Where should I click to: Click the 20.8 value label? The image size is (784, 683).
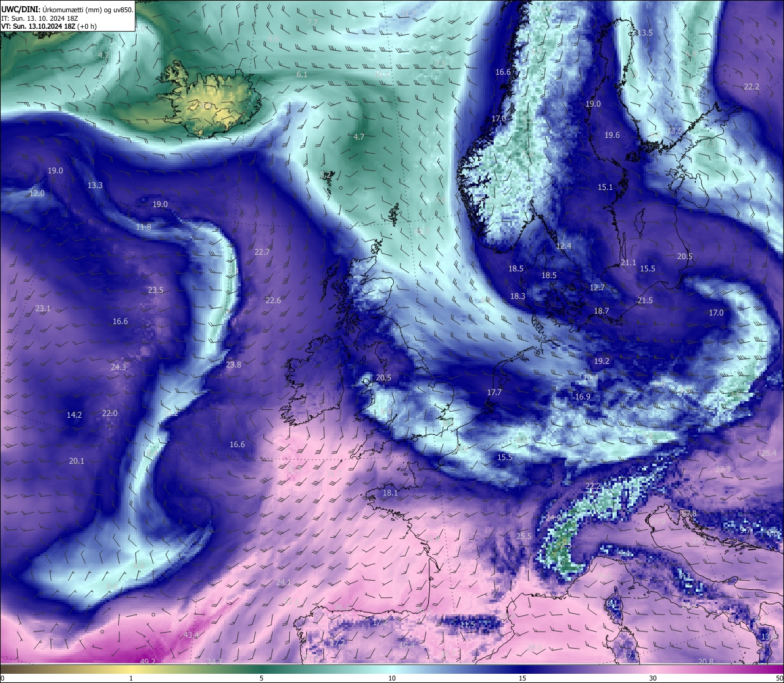click(x=706, y=661)
